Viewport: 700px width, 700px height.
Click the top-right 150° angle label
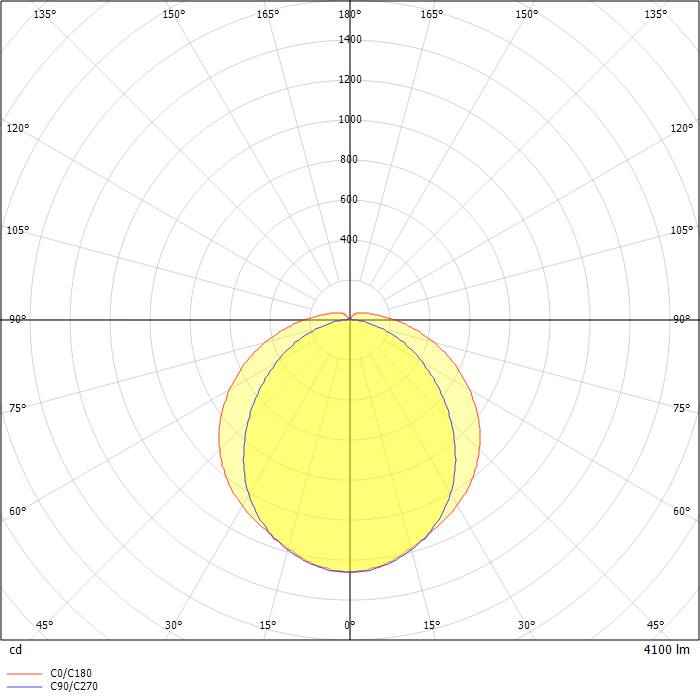[x=527, y=14]
